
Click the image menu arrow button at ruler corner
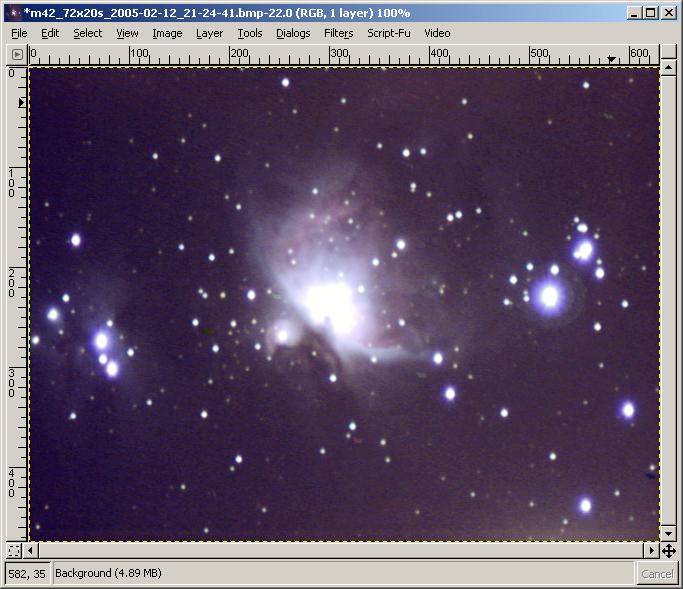17,54
